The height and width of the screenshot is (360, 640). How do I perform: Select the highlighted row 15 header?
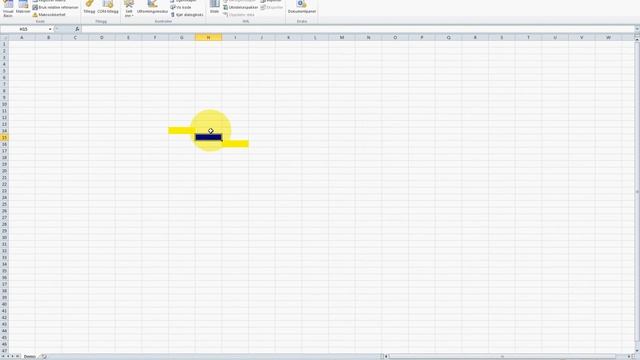click(x=4, y=138)
